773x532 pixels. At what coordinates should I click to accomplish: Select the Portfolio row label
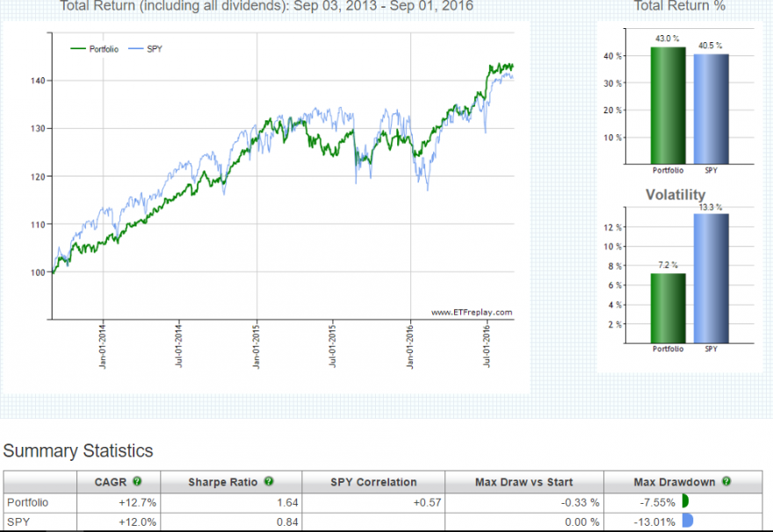[27, 502]
